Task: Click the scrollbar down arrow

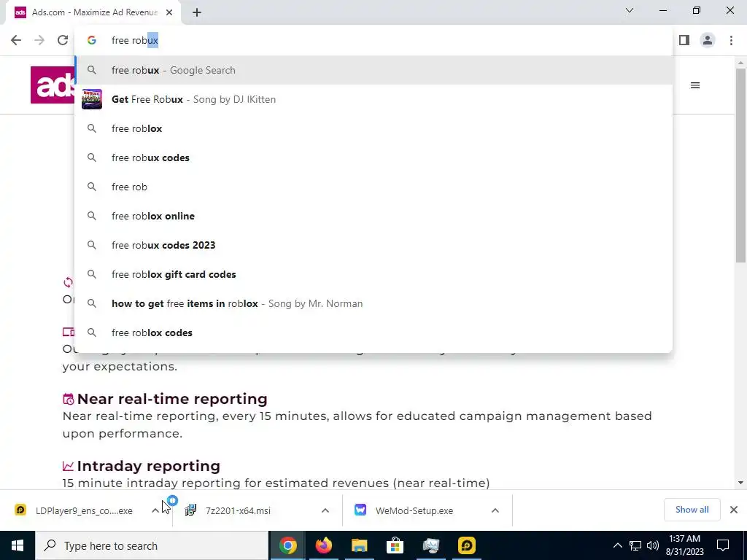Action: [x=740, y=483]
